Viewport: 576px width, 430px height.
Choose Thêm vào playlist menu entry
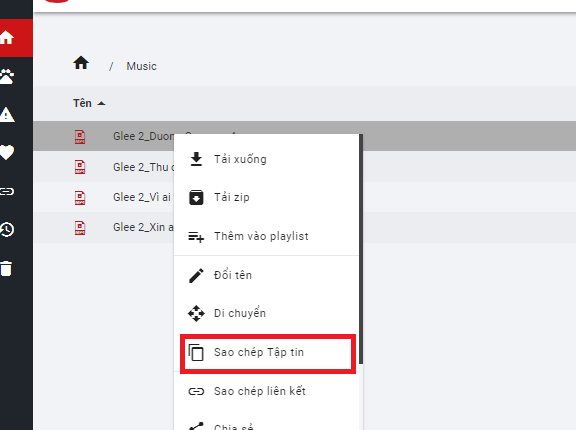[266, 236]
